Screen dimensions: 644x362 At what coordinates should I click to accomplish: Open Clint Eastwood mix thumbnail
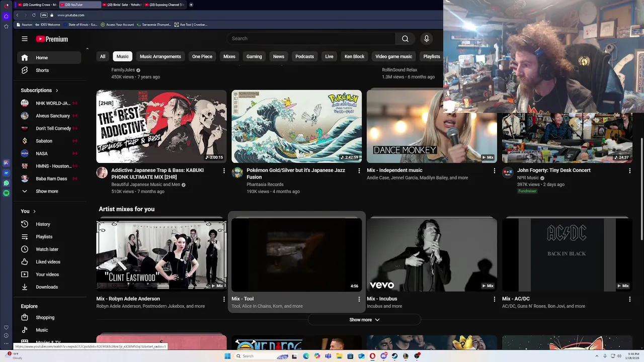(162, 254)
